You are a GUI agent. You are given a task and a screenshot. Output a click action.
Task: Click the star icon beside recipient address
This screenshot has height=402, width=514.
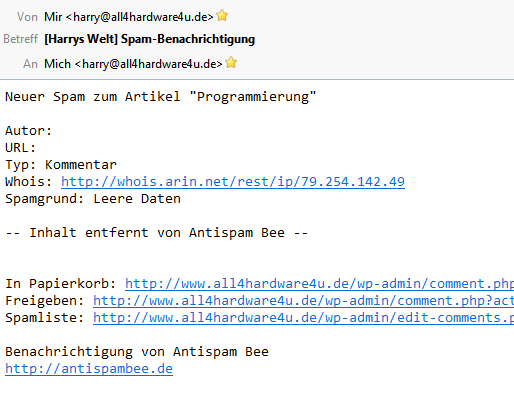[231, 63]
